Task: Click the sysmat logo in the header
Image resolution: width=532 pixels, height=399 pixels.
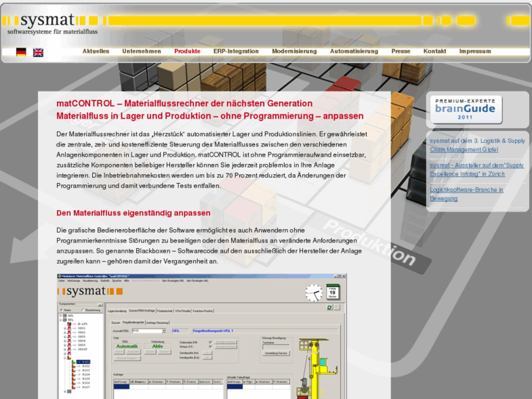Action: [x=51, y=23]
